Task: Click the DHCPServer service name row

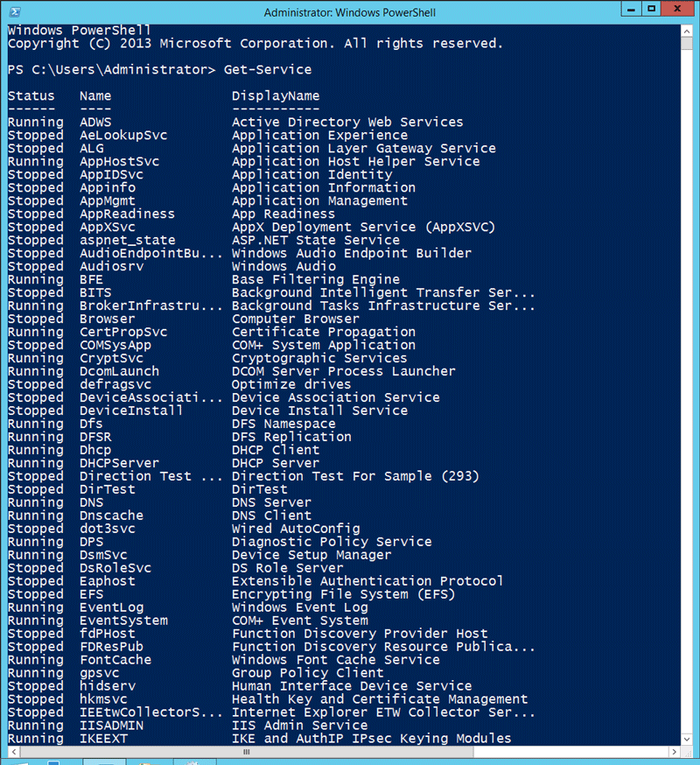Action: [119, 463]
